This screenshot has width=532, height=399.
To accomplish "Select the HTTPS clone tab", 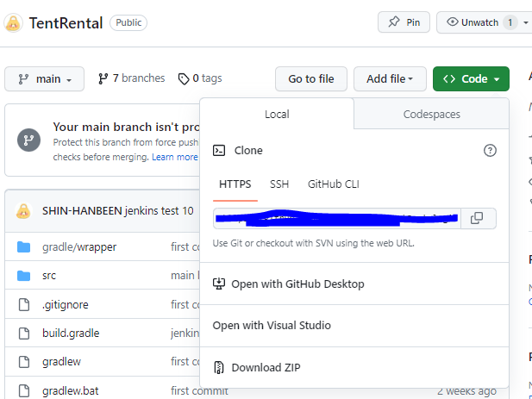I will pyautogui.click(x=235, y=184).
